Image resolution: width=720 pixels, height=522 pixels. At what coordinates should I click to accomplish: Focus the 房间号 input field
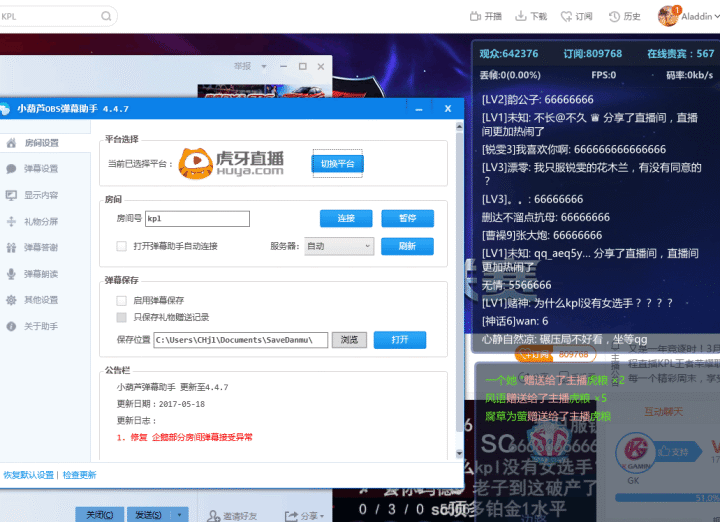(197, 219)
